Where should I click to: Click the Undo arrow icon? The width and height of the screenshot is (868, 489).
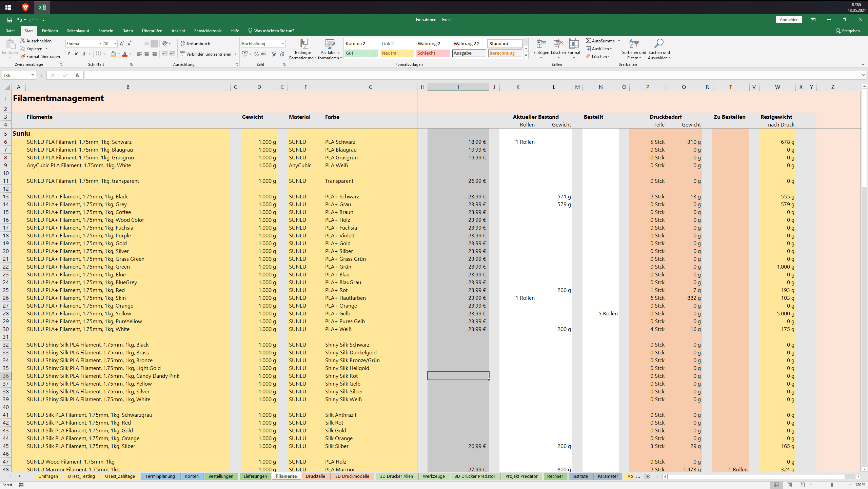[20, 20]
